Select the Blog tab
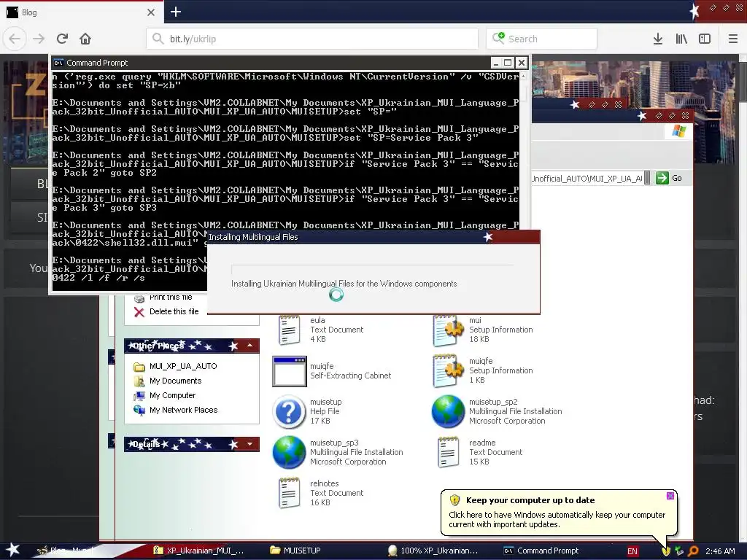The height and width of the screenshot is (560, 747). (x=82, y=12)
